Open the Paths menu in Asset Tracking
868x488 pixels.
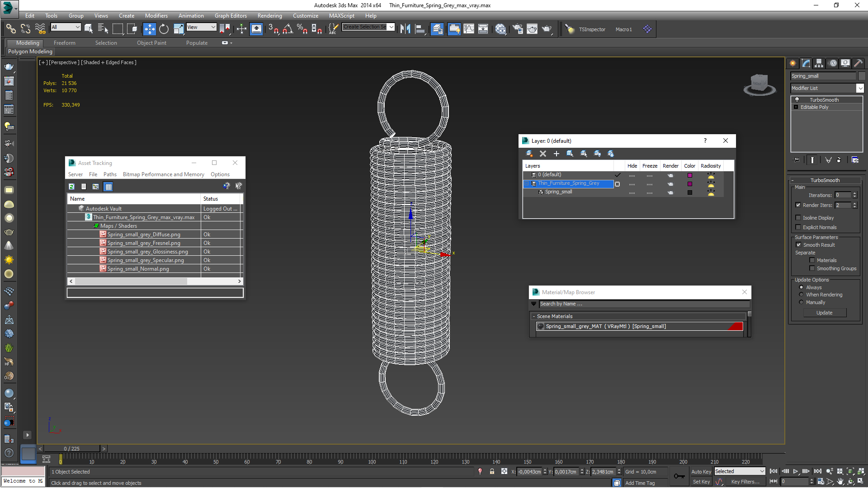110,174
